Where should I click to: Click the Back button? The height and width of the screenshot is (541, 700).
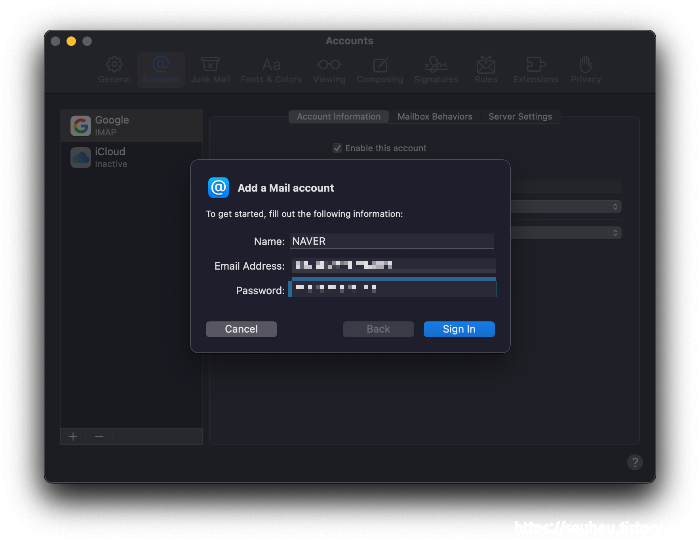(378, 329)
